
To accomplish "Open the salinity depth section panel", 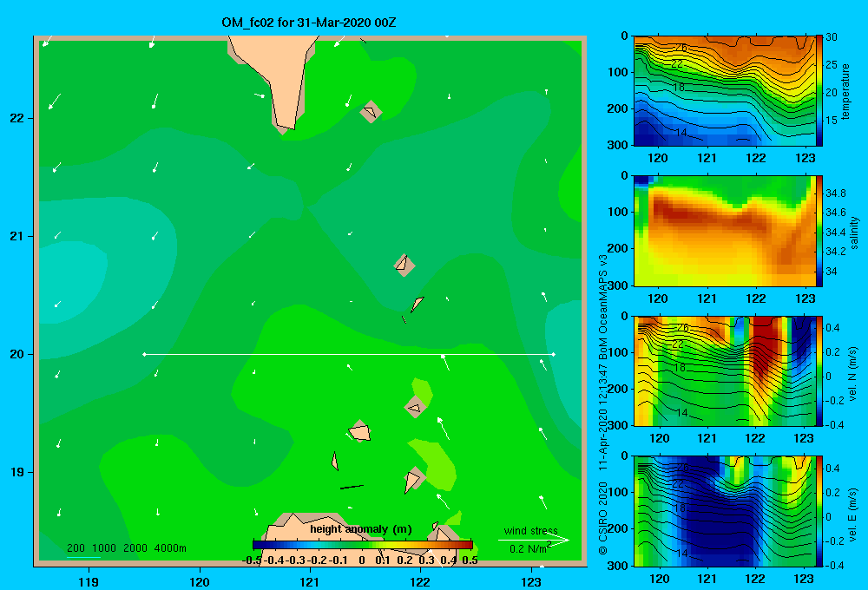I will tap(724, 231).
